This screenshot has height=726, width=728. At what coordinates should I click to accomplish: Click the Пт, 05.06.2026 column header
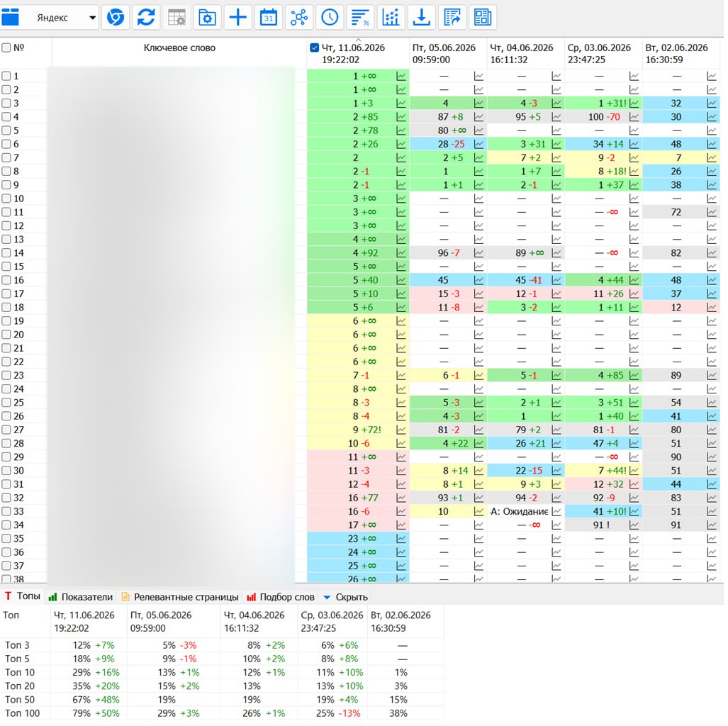pos(447,53)
